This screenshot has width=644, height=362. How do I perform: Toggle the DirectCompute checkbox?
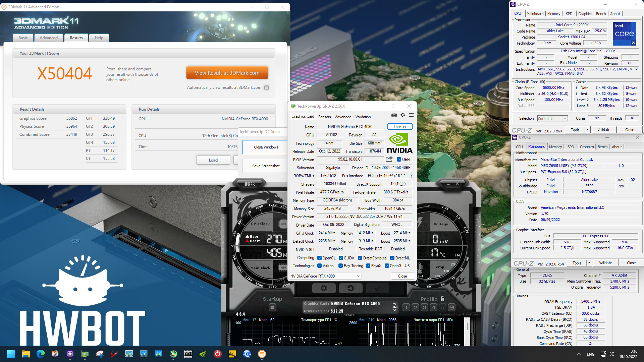(x=360, y=258)
